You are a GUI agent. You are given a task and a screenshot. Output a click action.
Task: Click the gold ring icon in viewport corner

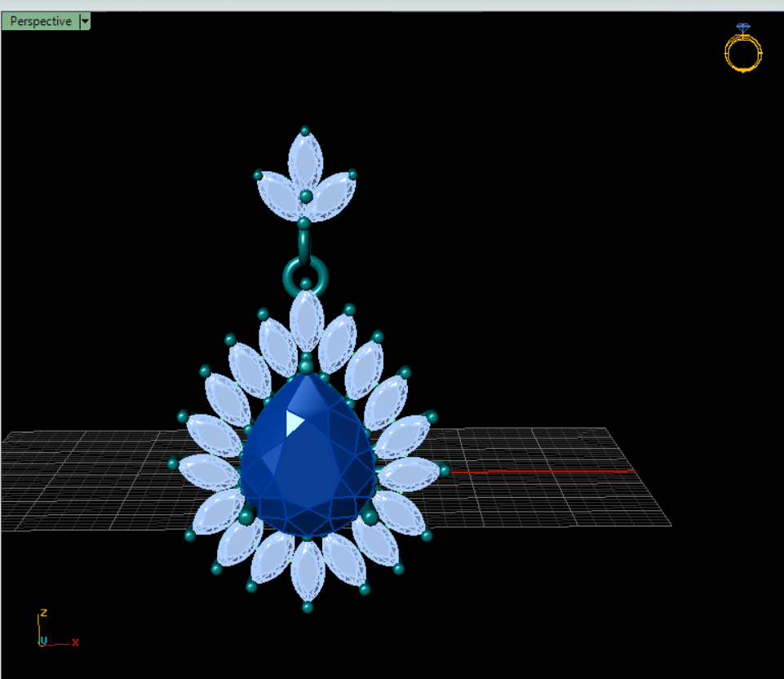tap(742, 51)
